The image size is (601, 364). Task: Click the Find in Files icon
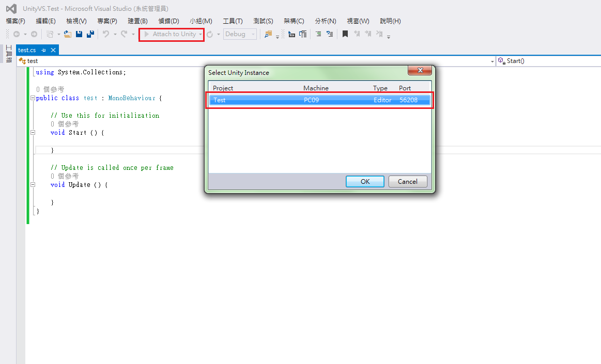click(268, 34)
